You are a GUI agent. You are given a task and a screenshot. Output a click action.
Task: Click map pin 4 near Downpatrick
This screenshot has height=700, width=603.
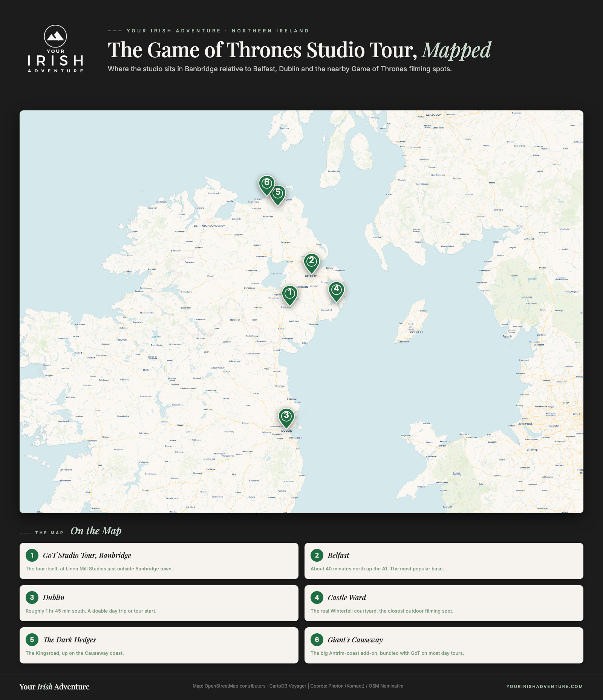(337, 292)
